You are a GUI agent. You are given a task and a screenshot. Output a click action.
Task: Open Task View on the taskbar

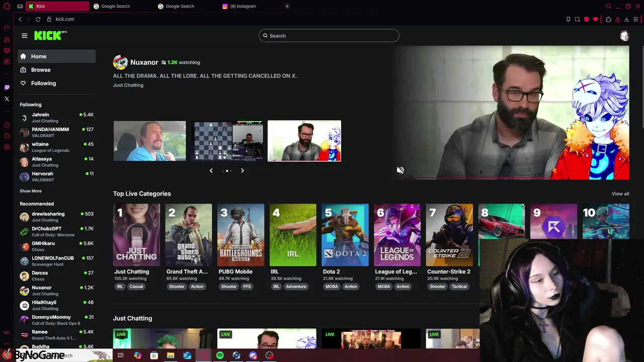click(121, 355)
